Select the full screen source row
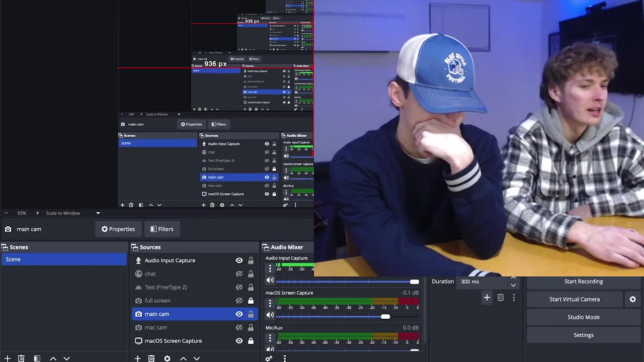Screen dimensions: 644x362 tap(195, 301)
